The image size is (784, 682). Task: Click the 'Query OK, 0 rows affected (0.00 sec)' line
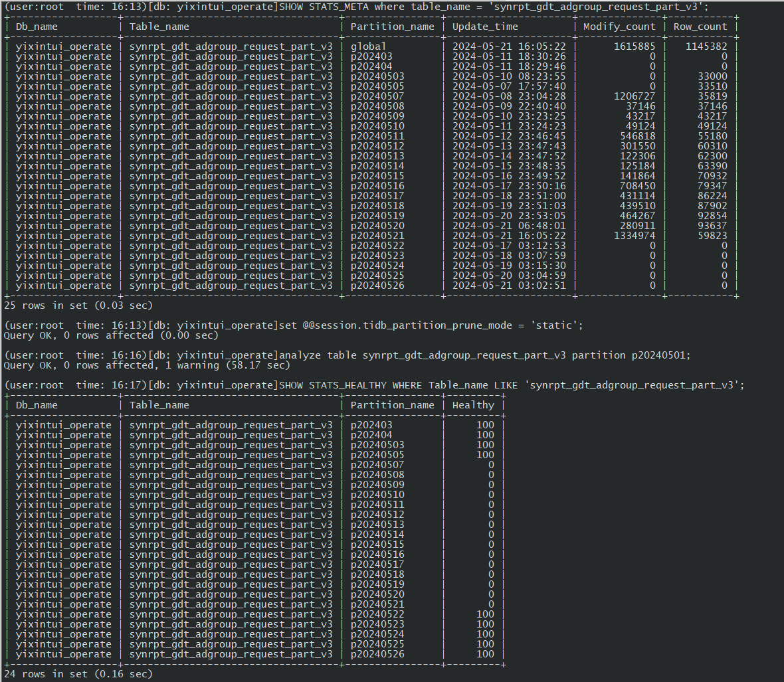[111, 335]
